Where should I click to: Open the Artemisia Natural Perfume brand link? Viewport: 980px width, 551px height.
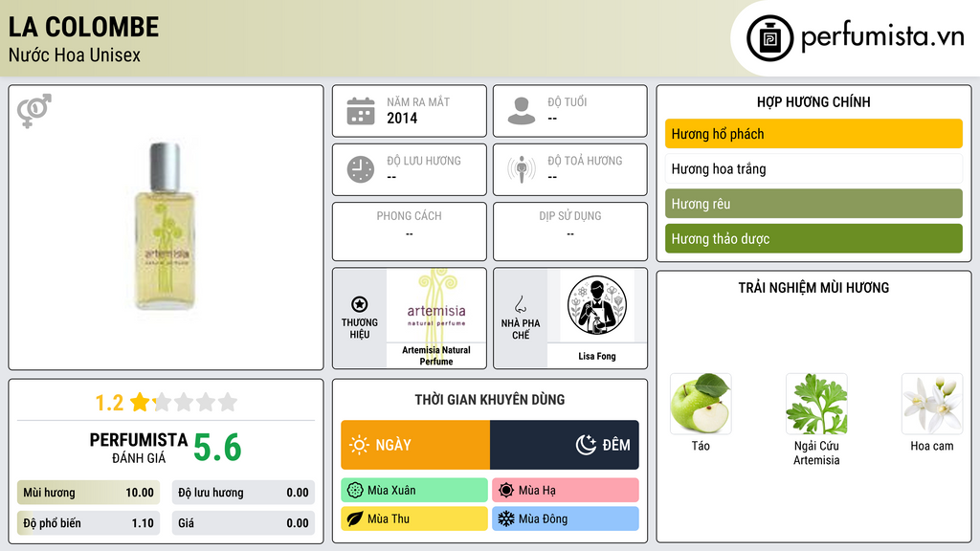pos(436,356)
